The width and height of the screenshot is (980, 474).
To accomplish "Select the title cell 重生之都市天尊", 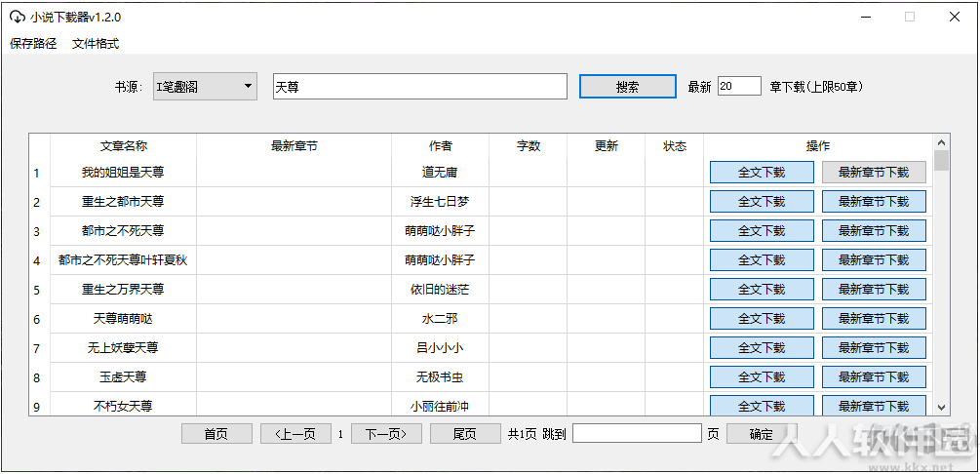I will [x=124, y=201].
